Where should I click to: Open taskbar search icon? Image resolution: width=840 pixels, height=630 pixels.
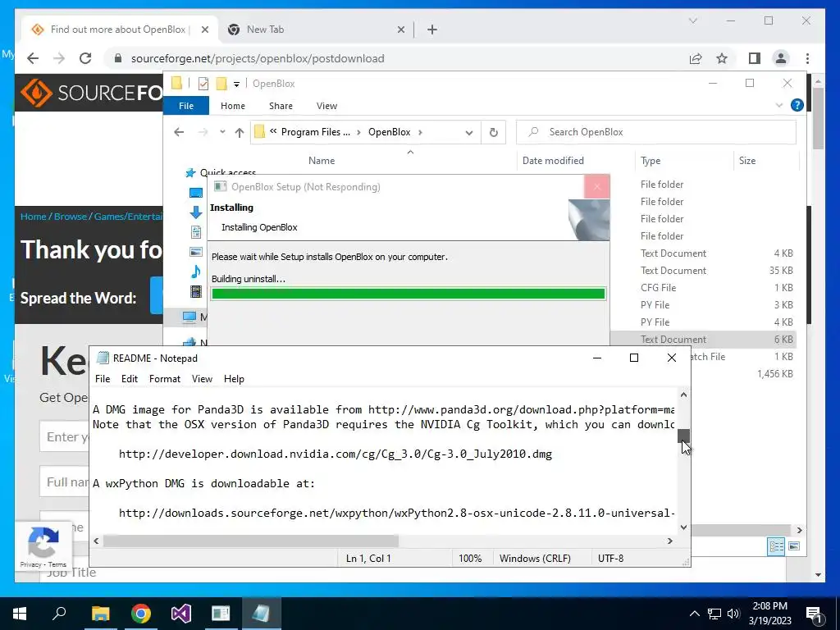pos(59,612)
